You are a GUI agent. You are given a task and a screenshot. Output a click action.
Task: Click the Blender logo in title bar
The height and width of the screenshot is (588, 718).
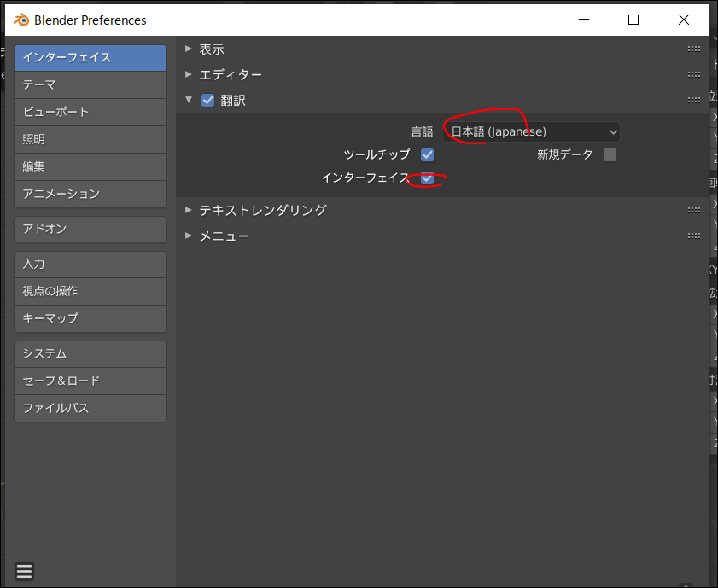point(21,20)
